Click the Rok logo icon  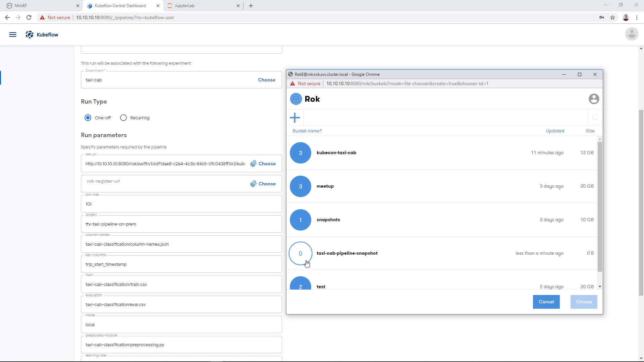point(296,99)
